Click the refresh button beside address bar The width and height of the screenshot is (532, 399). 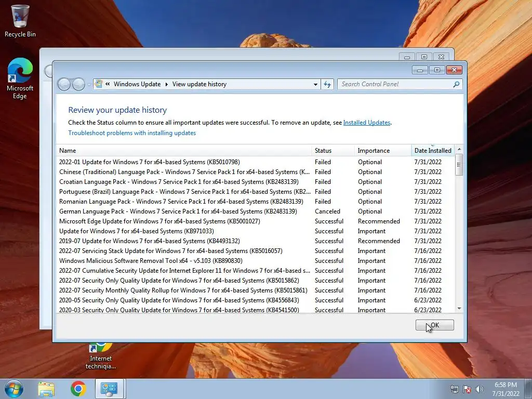[327, 84]
